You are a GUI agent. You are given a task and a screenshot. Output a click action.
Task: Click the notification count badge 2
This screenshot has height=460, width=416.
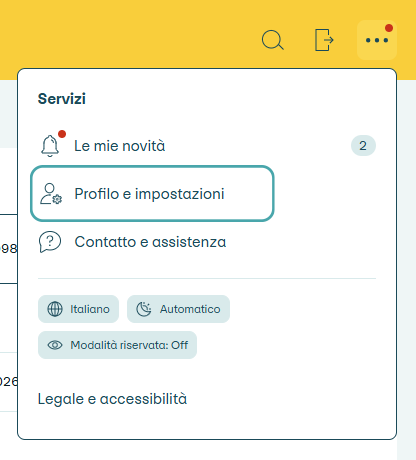(x=363, y=146)
